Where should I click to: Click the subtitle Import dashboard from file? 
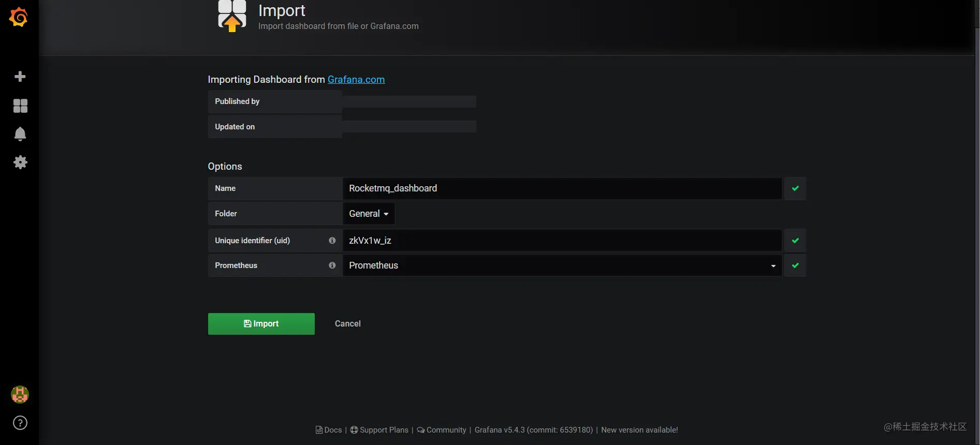click(339, 26)
